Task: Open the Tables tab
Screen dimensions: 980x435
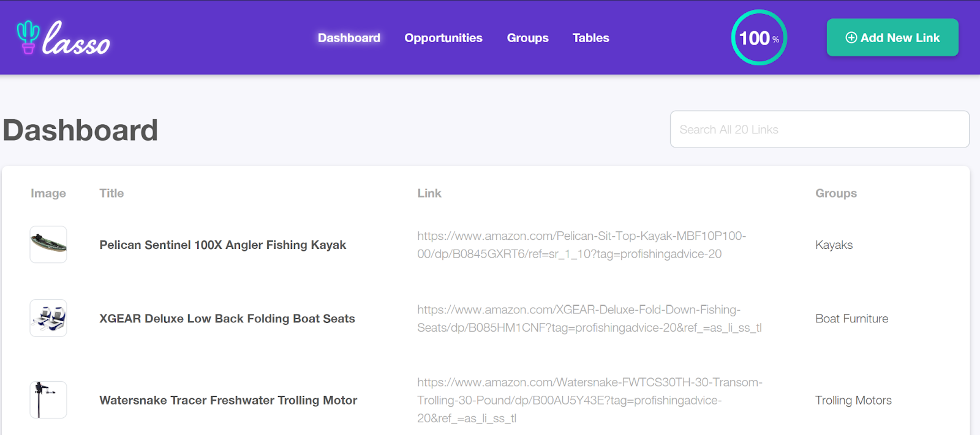Action: coord(591,38)
